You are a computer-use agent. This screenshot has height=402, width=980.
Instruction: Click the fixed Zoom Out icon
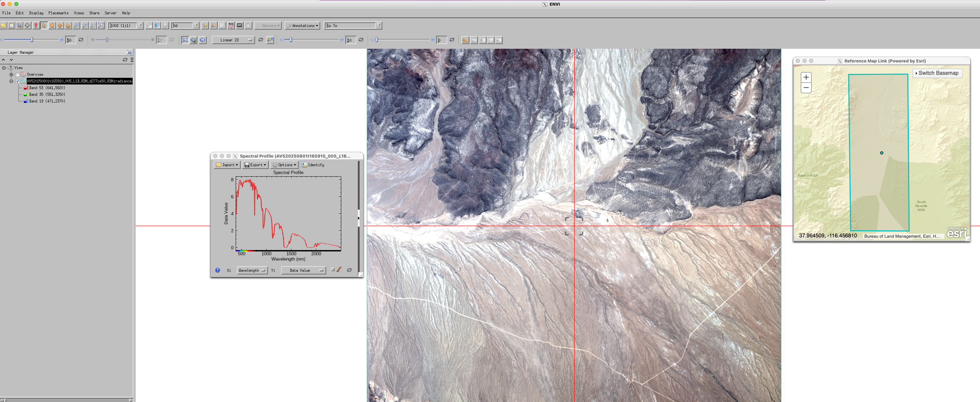93,25
